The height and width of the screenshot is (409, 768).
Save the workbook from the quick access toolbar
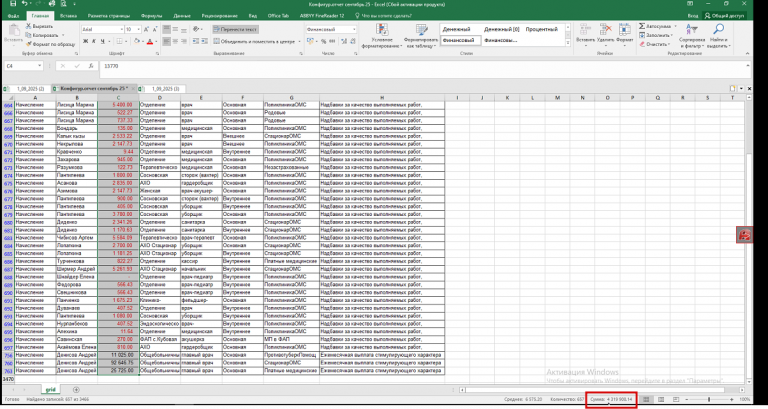pos(13,4)
